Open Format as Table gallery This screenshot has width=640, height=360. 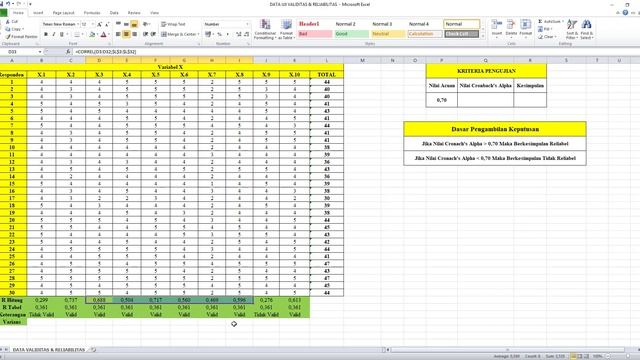click(x=287, y=29)
